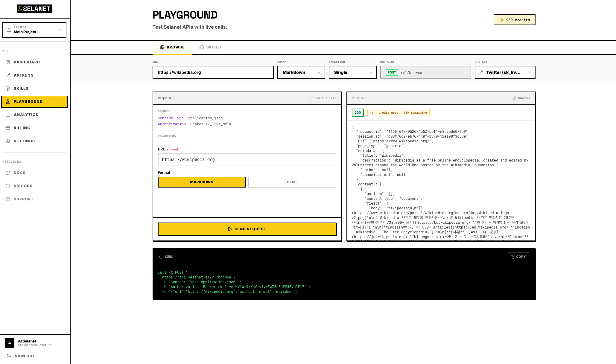This screenshot has width=616, height=364.
Task: Open the Format Markdown dropdown
Action: (x=301, y=72)
